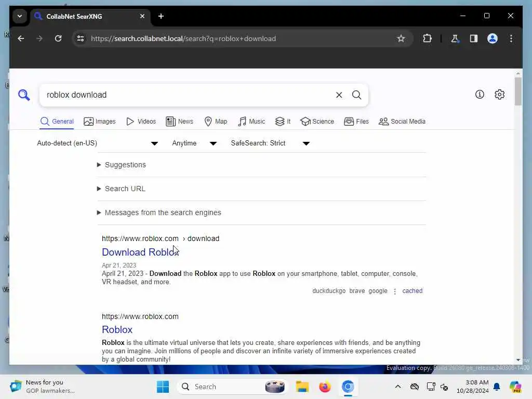View site information icon in address bar

tap(81, 38)
